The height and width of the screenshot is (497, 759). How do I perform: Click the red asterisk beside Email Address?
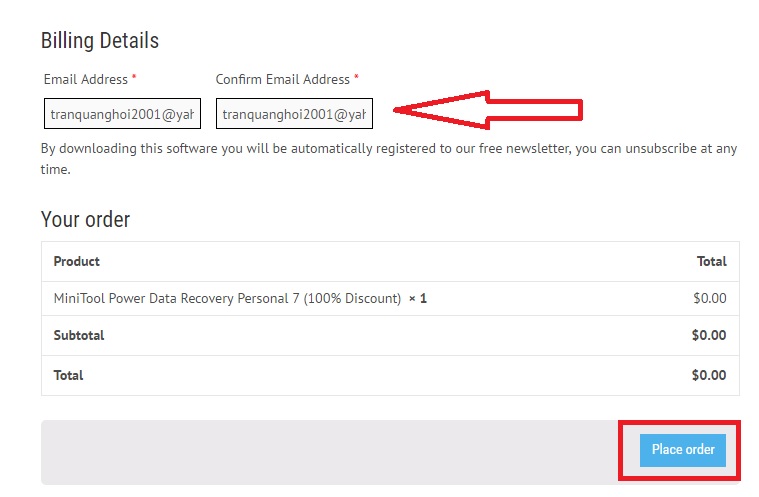[134, 78]
